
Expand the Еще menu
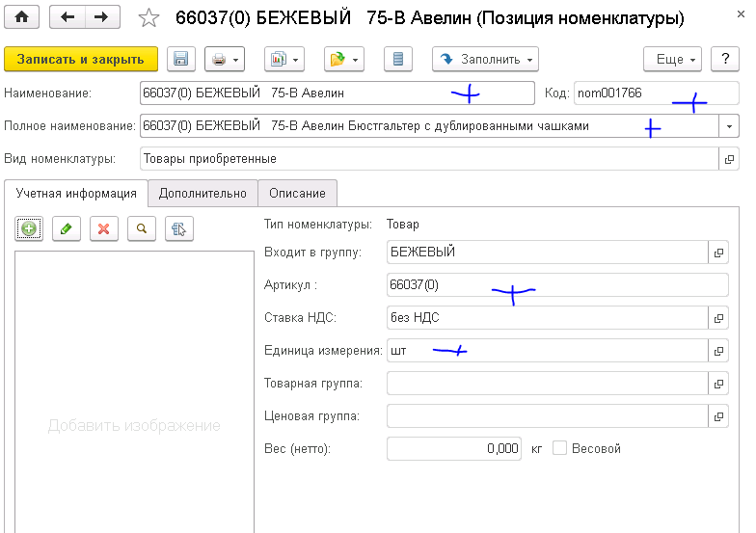[x=675, y=60]
